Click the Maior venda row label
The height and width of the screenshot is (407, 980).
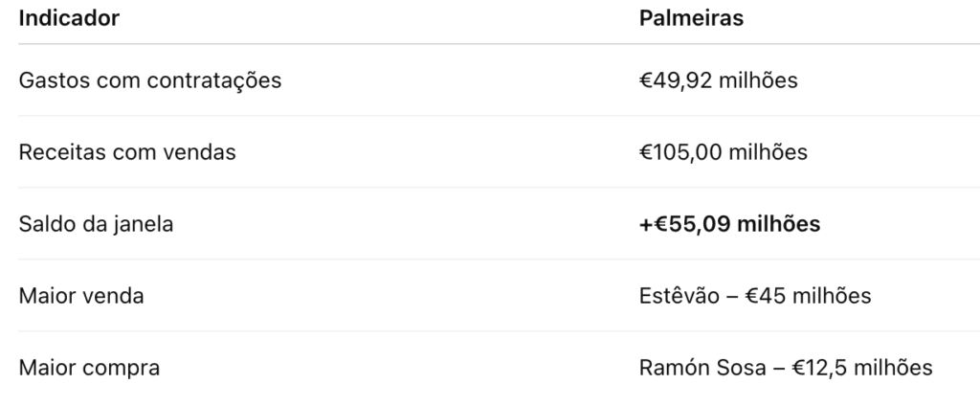click(x=81, y=296)
